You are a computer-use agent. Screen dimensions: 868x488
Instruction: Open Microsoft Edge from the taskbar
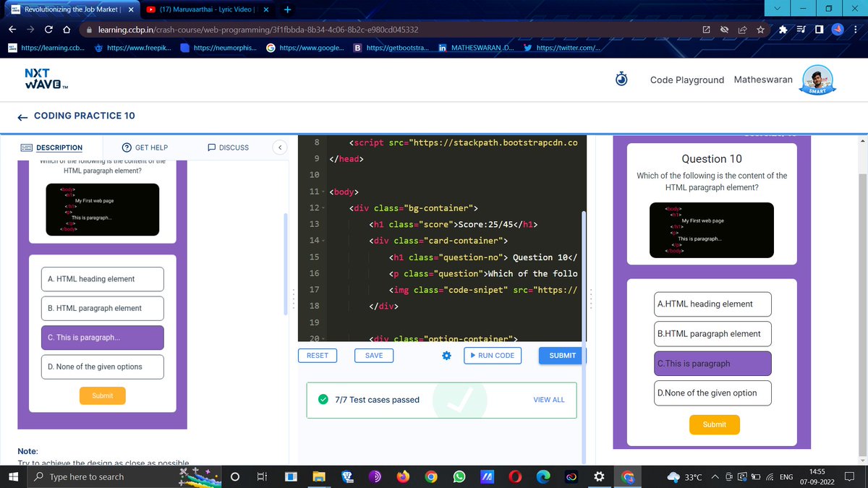pyautogui.click(x=543, y=477)
